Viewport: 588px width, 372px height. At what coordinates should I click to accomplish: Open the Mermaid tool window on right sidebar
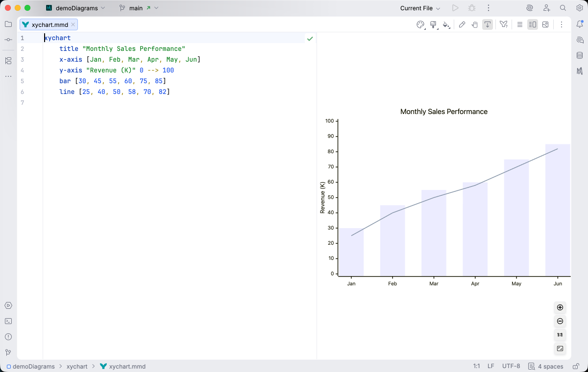(580, 71)
